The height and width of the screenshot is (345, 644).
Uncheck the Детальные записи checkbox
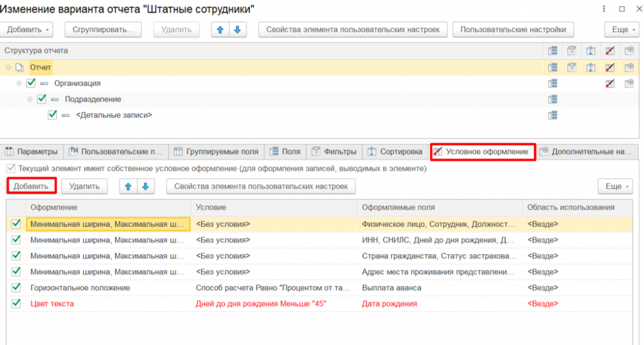pyautogui.click(x=52, y=115)
